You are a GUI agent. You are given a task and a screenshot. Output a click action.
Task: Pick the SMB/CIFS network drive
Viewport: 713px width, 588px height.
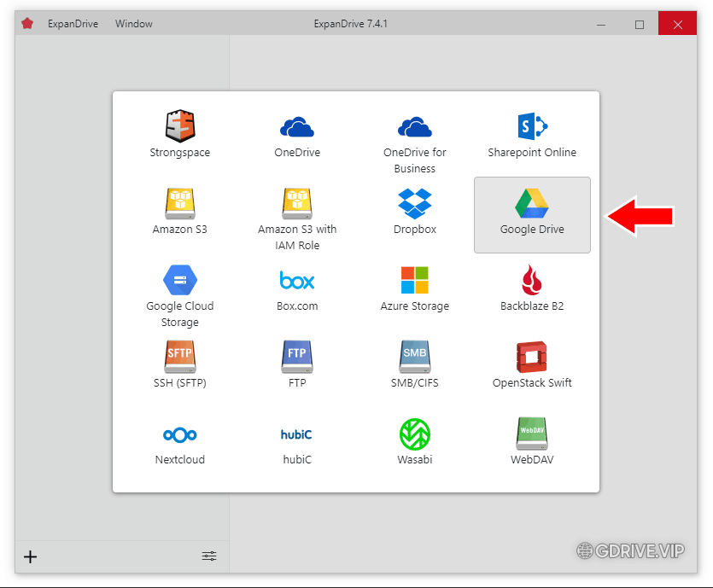pos(415,365)
